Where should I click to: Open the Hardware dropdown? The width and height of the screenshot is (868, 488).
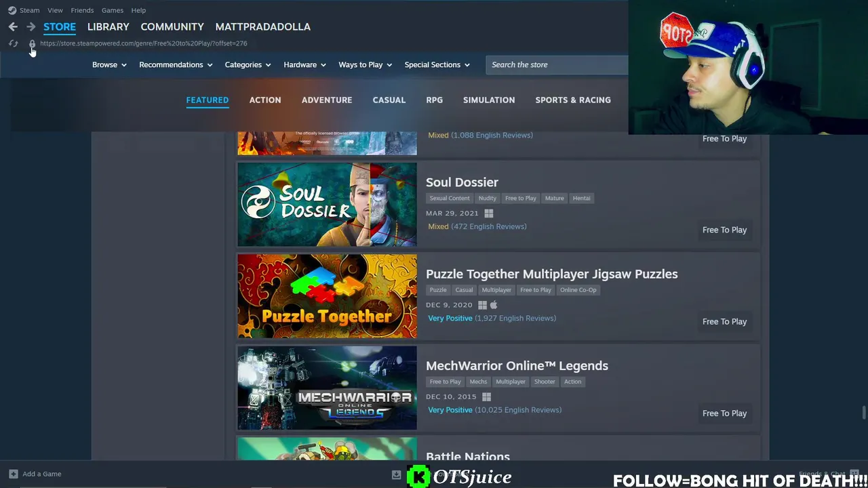304,64
